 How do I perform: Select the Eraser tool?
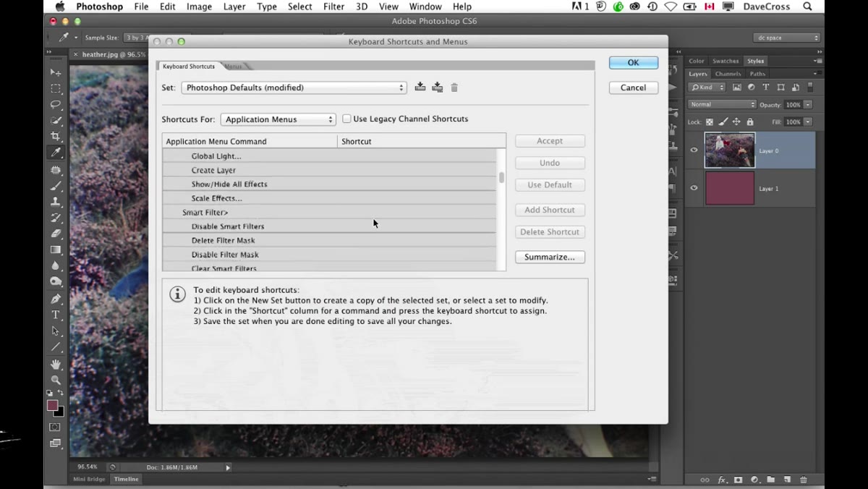pos(56,234)
